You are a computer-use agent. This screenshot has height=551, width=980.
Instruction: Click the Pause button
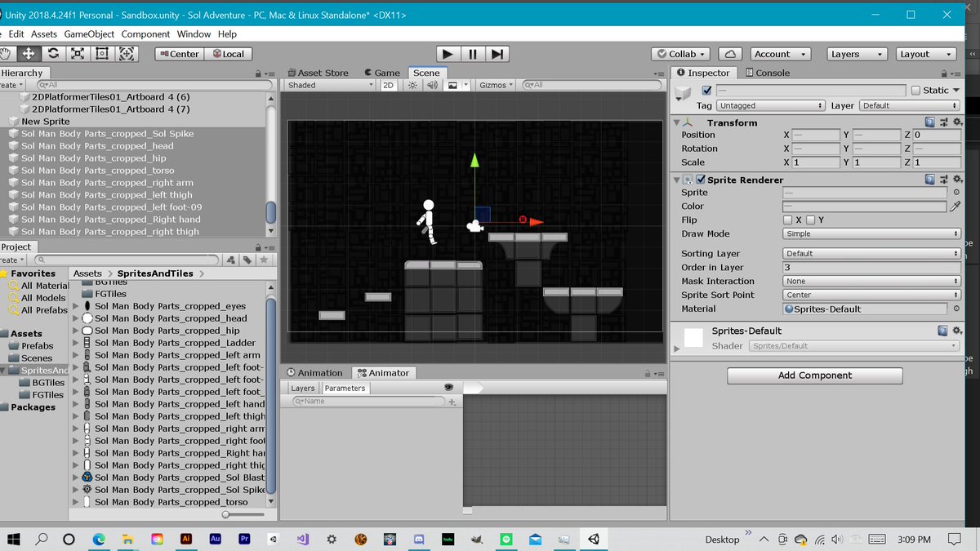[x=472, y=54]
